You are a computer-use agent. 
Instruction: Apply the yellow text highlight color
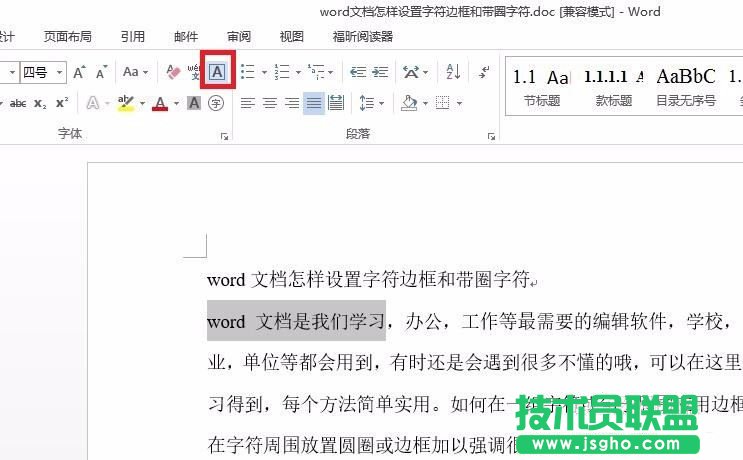(126, 103)
